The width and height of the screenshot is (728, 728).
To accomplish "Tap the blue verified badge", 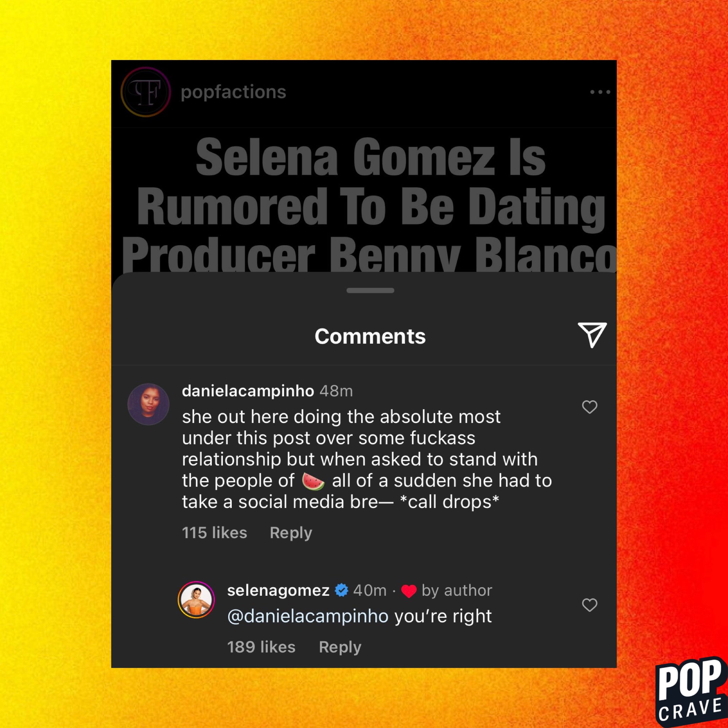I will (x=341, y=590).
